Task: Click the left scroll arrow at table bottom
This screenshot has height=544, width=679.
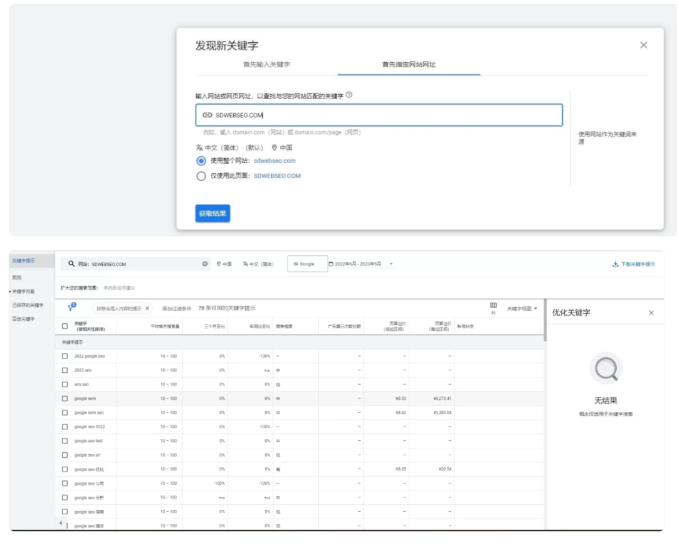Action: [61, 523]
